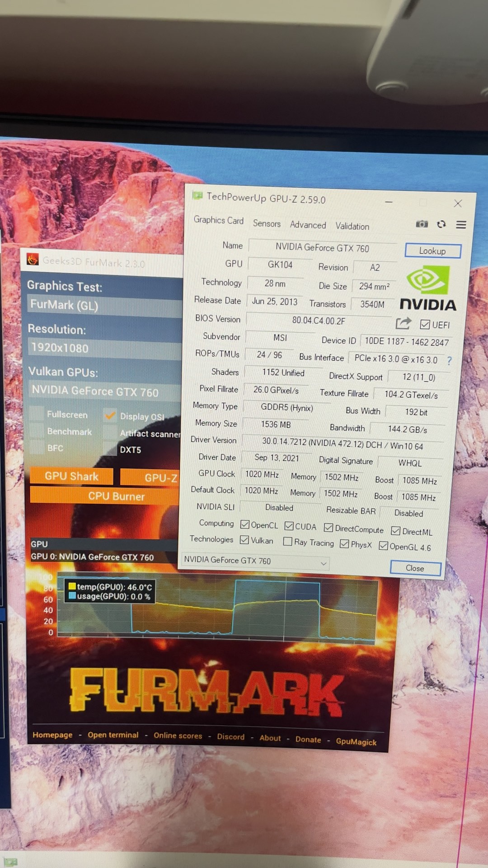The height and width of the screenshot is (868, 488).
Task: Click the FurMark title bar icon
Action: click(x=33, y=259)
